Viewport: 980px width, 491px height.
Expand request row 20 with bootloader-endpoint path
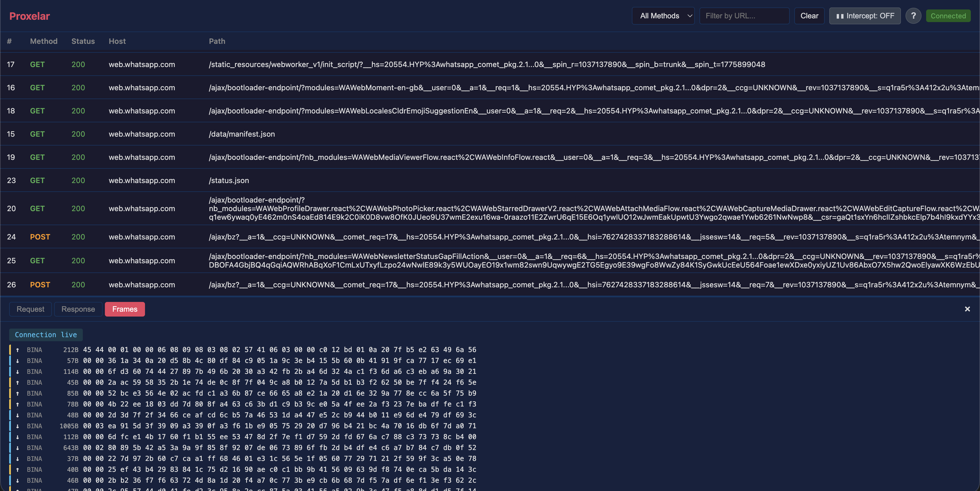click(x=381, y=209)
